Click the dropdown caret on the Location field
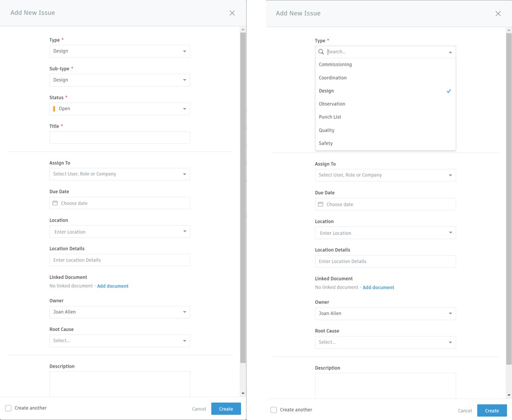 coord(184,231)
